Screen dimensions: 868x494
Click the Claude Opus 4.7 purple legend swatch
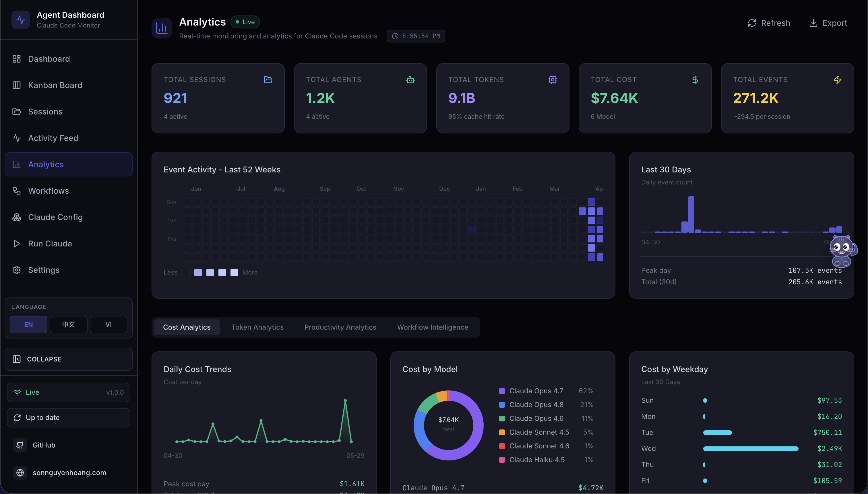click(502, 391)
